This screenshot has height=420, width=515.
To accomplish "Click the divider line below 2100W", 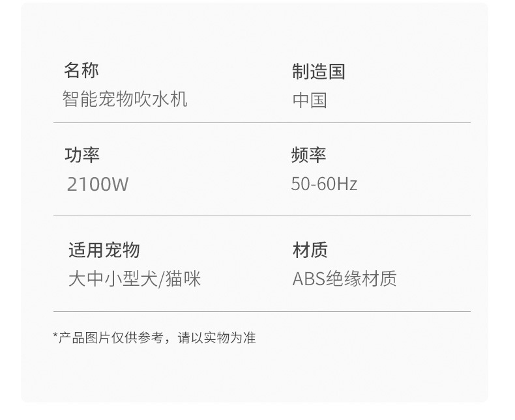I will pyautogui.click(x=261, y=216).
